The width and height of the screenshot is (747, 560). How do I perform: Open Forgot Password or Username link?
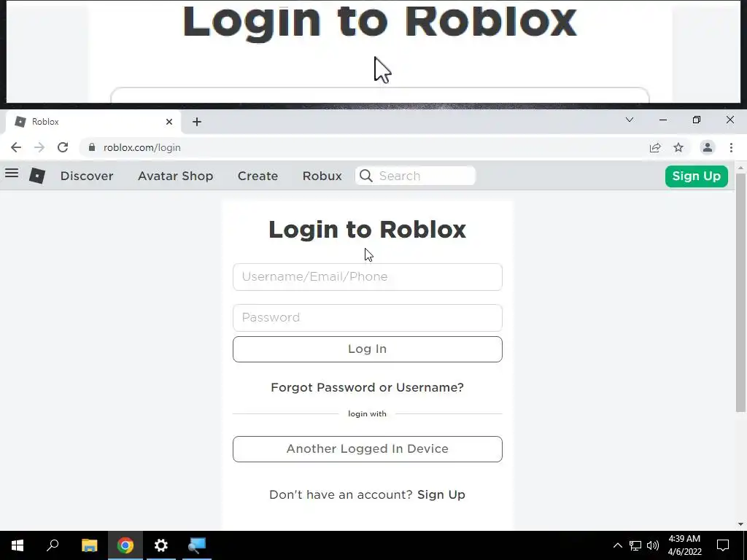tap(368, 387)
